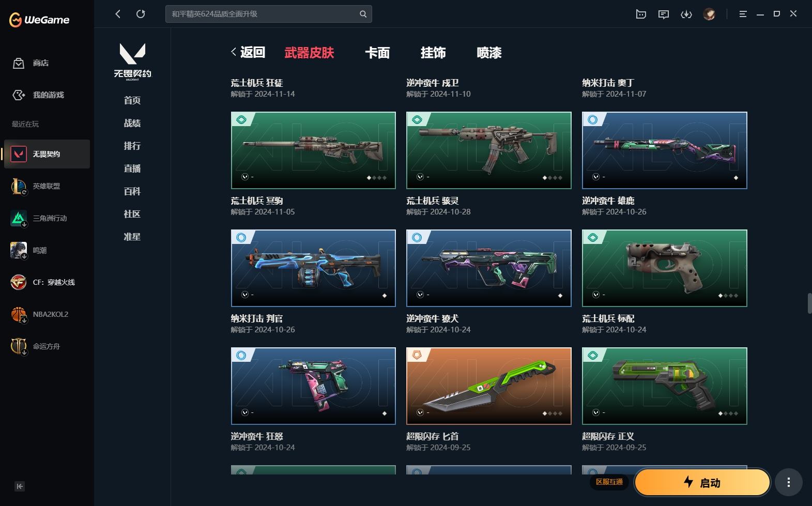This screenshot has height=506, width=812.
Task: Select 三角洲行动 icon in sidebar
Action: [19, 218]
